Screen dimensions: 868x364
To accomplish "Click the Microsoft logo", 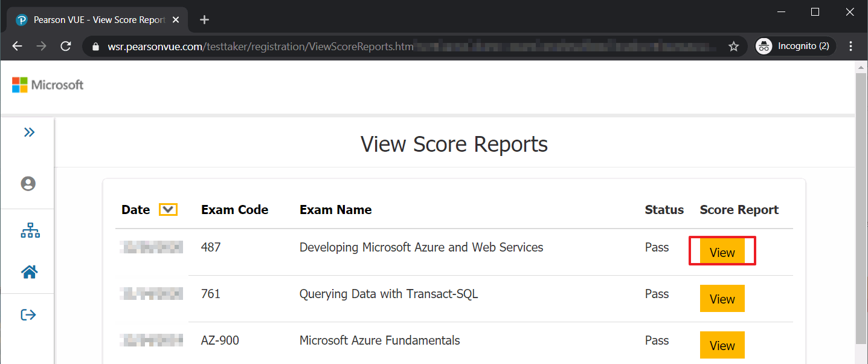I will (48, 85).
